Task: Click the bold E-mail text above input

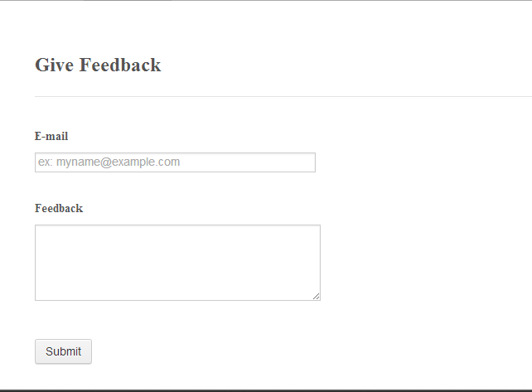Action: [51, 137]
